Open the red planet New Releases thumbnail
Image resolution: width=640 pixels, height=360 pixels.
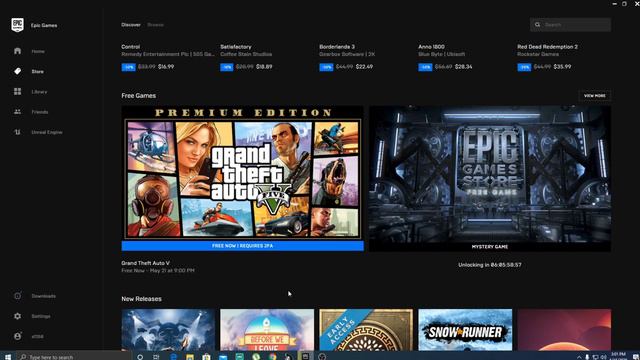click(564, 329)
